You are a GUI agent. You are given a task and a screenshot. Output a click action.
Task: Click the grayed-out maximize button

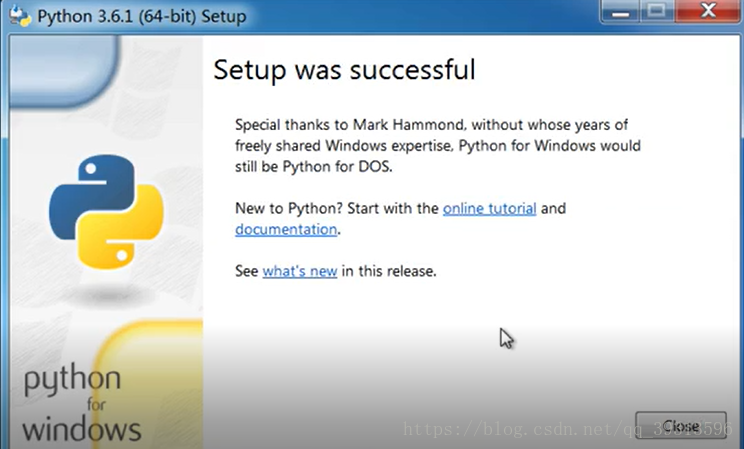pos(657,11)
